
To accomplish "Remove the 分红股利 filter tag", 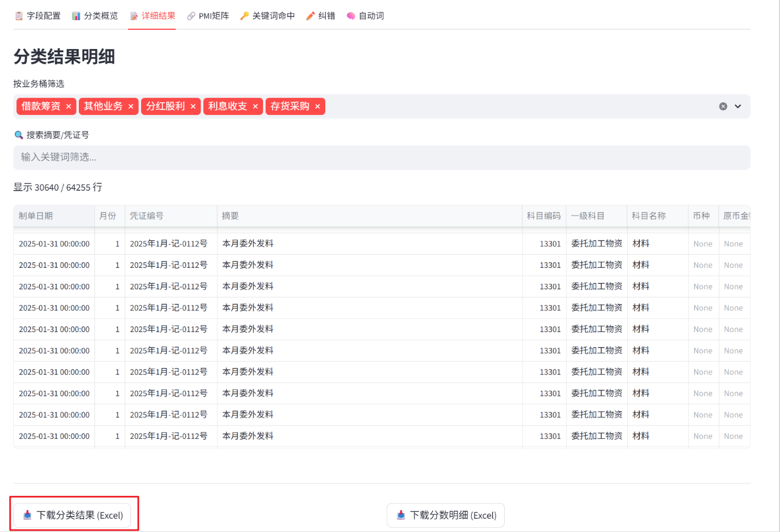I will tap(193, 107).
